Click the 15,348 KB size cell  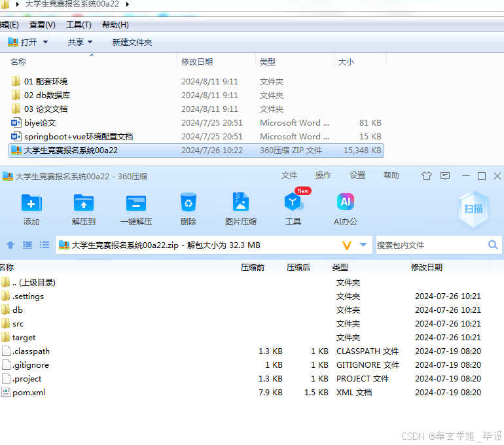tap(363, 151)
